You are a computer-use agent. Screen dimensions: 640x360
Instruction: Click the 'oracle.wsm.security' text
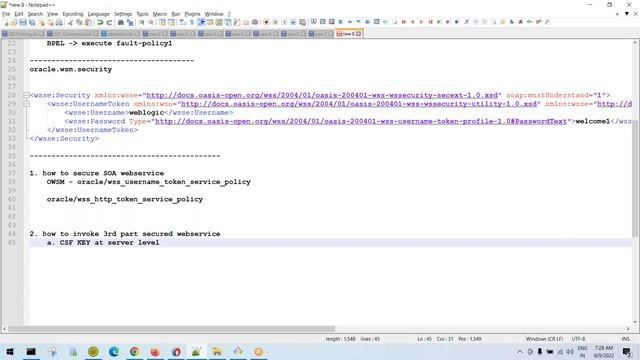[71, 69]
